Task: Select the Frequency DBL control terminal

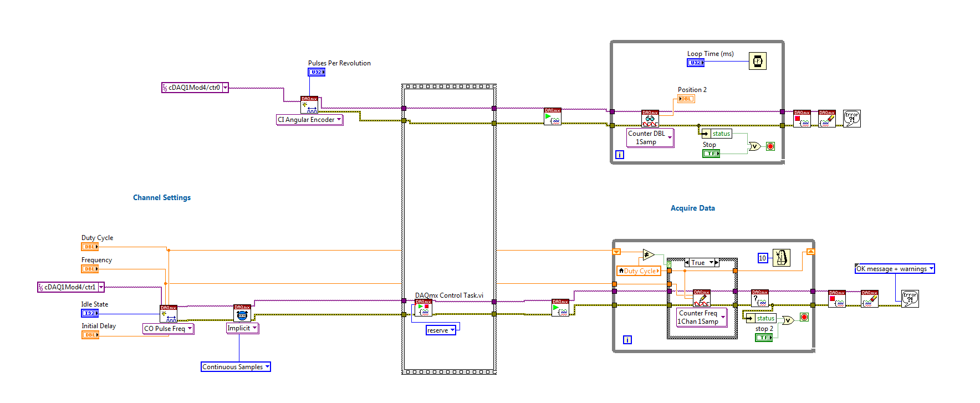Action: (x=90, y=269)
